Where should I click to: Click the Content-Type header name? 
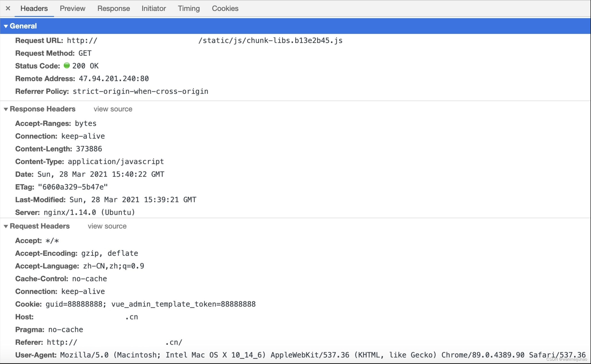(x=40, y=162)
